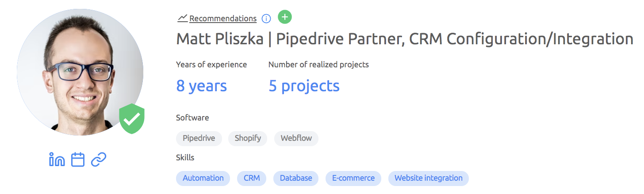Image resolution: width=644 pixels, height=194 pixels.
Task: Click the 5 projects count link
Action: pyautogui.click(x=304, y=86)
